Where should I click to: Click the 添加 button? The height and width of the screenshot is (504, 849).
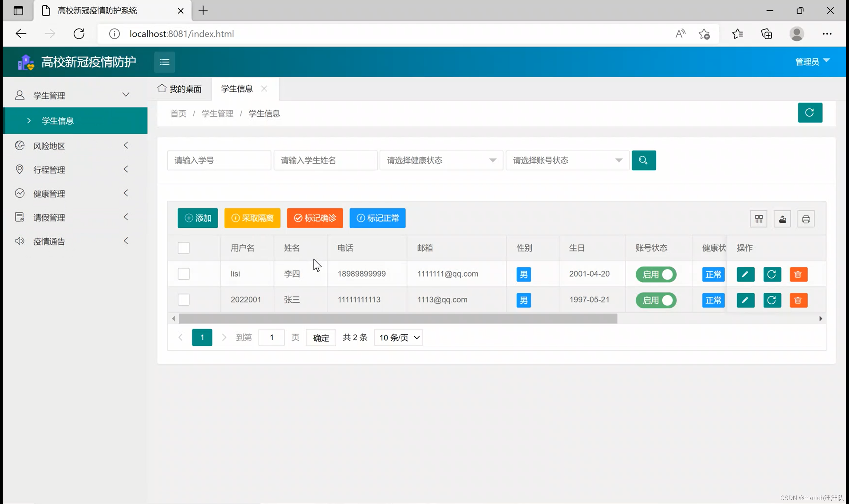coord(198,218)
